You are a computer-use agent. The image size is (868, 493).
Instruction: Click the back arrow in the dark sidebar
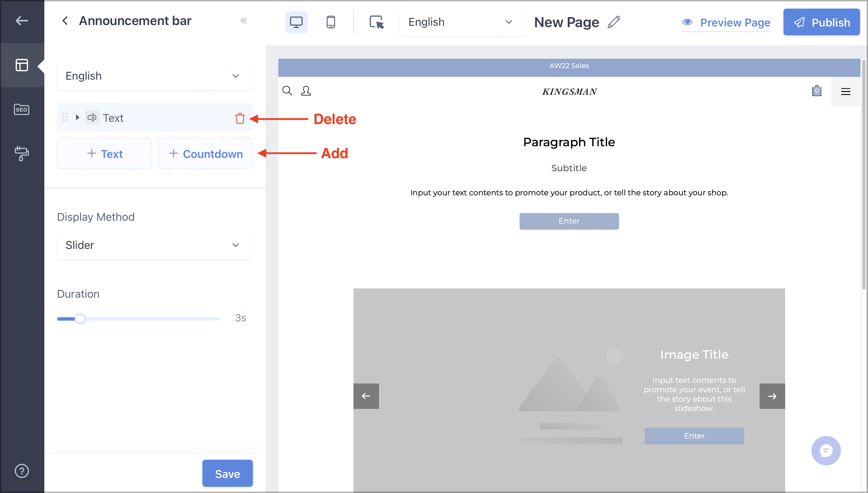pyautogui.click(x=22, y=21)
